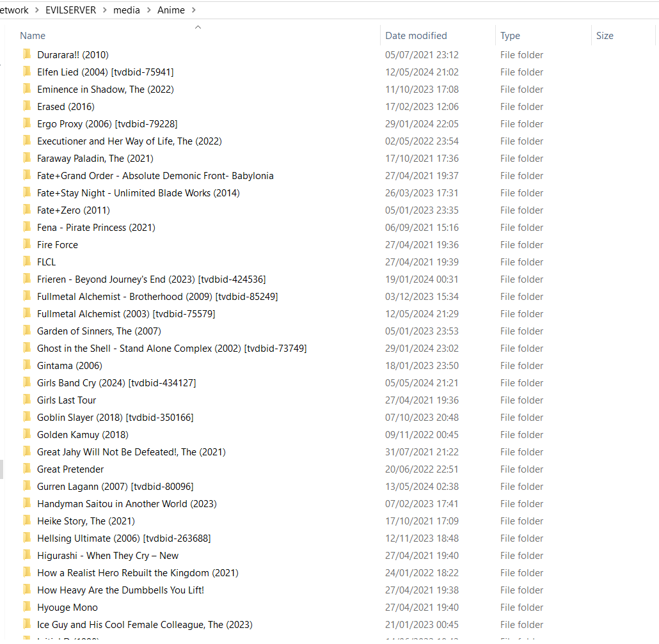659x644 pixels.
Task: Click the Elfen Lied (2004) folder icon
Action: click(x=27, y=72)
